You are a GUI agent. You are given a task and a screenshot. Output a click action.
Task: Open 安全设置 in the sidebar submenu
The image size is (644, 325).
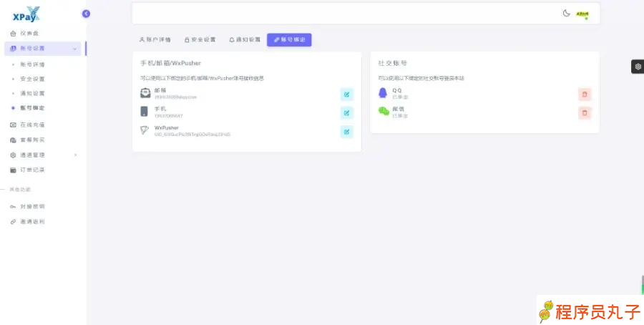click(x=32, y=79)
